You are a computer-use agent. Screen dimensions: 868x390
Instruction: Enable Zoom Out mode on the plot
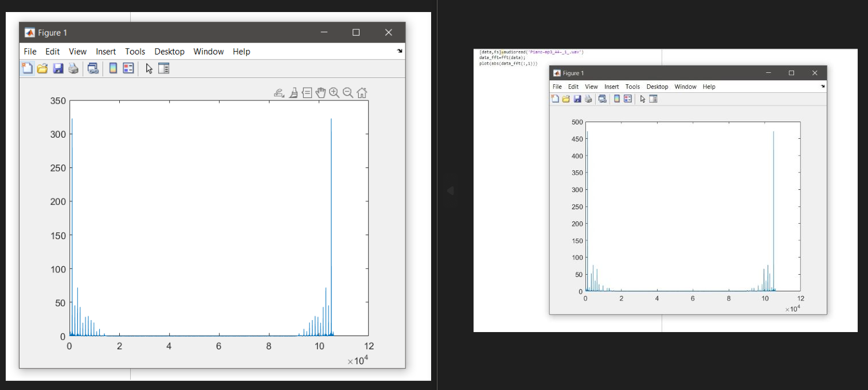click(348, 92)
